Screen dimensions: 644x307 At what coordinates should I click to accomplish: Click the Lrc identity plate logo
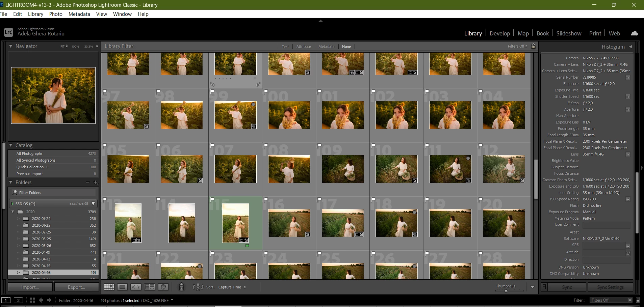pyautogui.click(x=8, y=32)
